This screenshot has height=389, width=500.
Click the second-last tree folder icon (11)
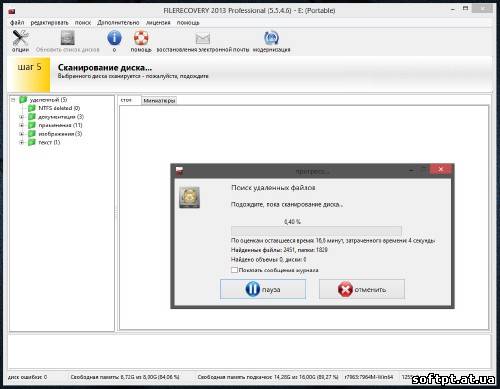pyautogui.click(x=32, y=125)
